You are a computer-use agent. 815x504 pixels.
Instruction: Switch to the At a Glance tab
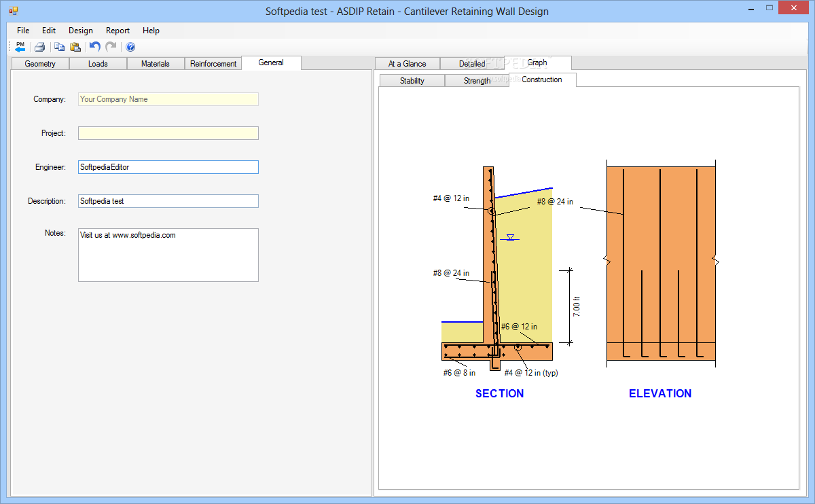(x=407, y=64)
